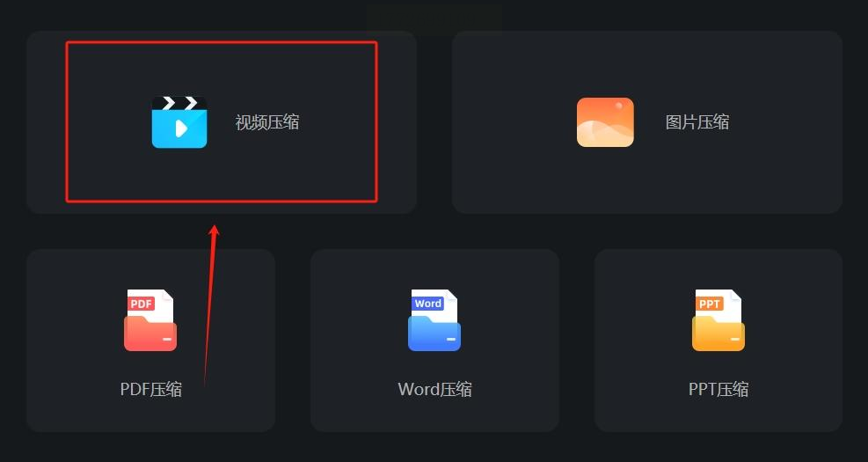The width and height of the screenshot is (868, 462).
Task: Click the blue Word folder icon
Action: pyautogui.click(x=434, y=320)
